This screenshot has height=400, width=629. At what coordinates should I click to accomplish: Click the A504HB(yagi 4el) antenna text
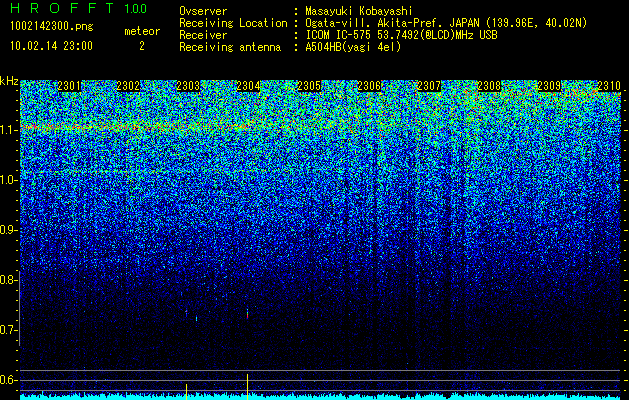[x=353, y=47]
